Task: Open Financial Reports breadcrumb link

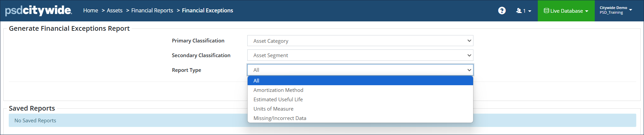Action: tap(152, 11)
